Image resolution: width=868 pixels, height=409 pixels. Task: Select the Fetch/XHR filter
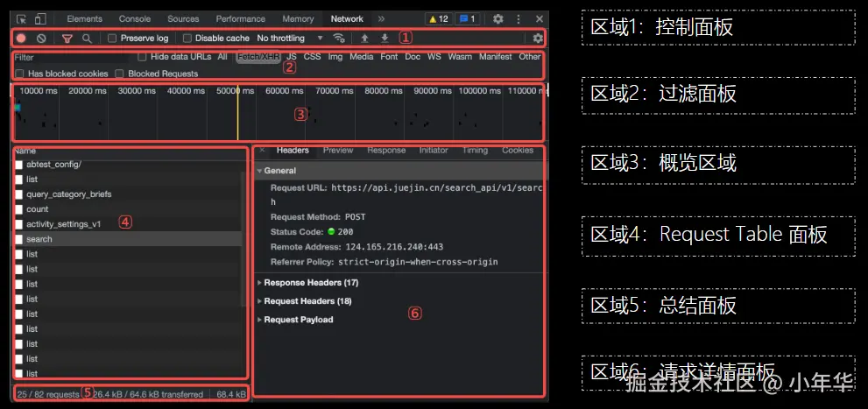(x=259, y=56)
